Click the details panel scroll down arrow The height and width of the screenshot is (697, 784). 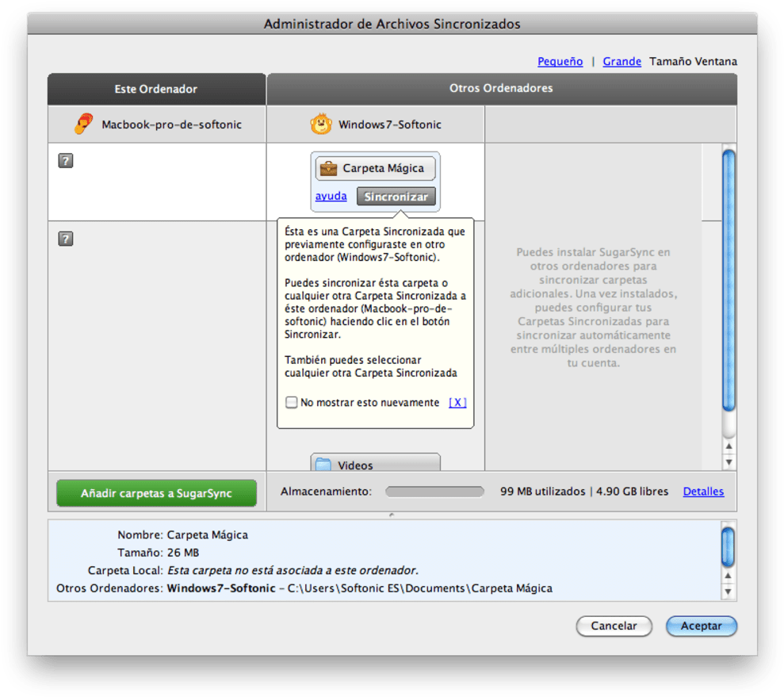(728, 592)
